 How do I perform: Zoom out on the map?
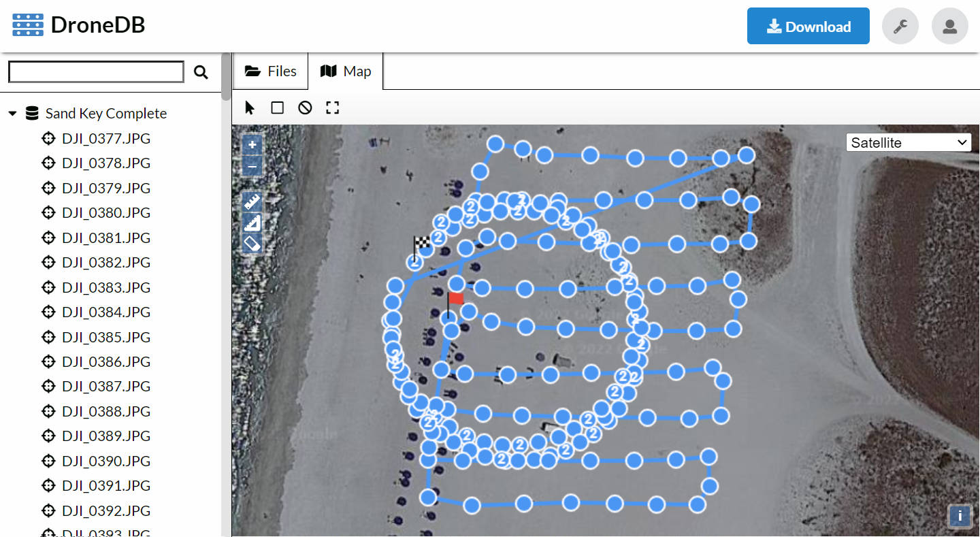click(252, 165)
